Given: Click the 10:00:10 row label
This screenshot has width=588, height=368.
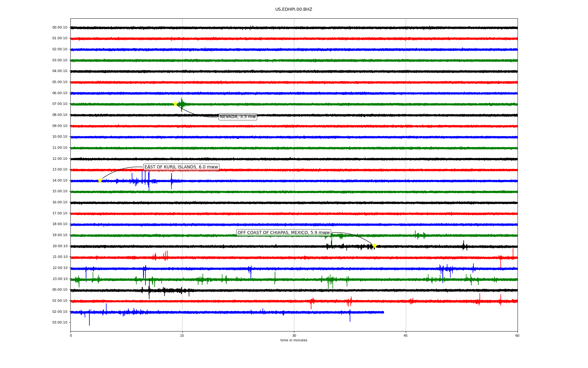Looking at the screenshot, I should click(60, 137).
